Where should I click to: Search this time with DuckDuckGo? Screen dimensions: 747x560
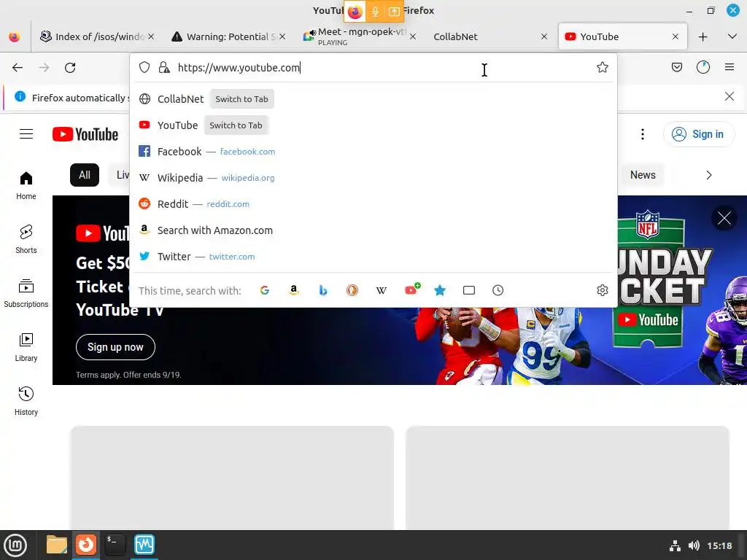tap(352, 290)
